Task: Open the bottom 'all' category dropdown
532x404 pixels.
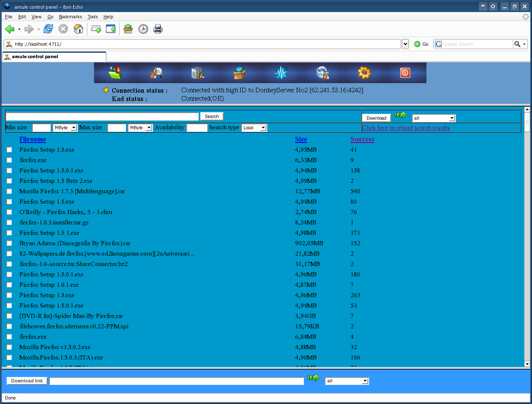Action: [x=347, y=381]
